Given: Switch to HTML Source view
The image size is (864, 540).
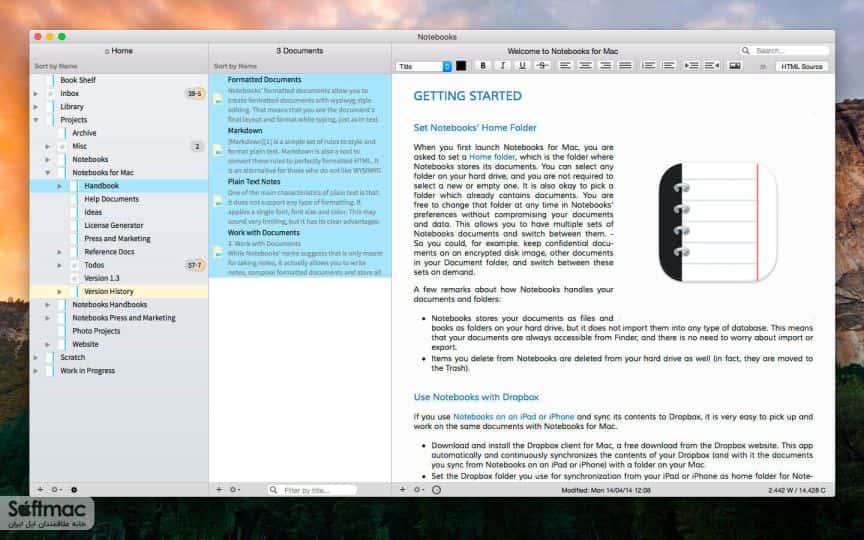Looking at the screenshot, I should [x=802, y=66].
